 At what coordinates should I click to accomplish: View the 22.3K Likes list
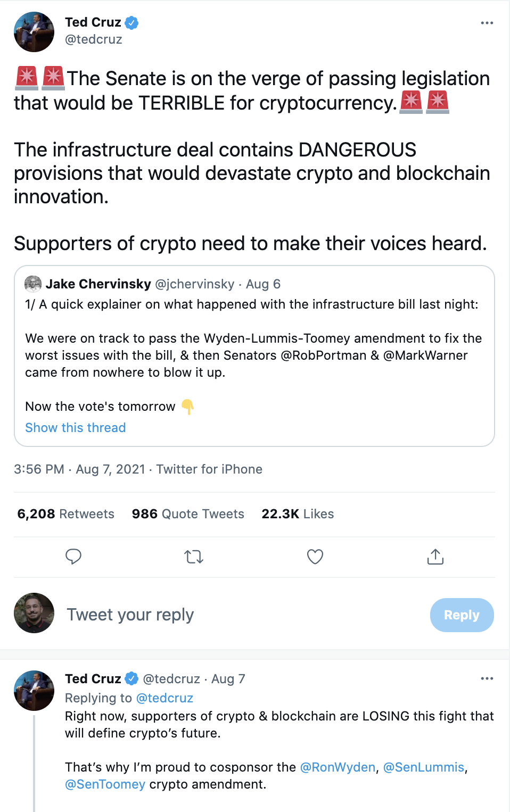[298, 514]
